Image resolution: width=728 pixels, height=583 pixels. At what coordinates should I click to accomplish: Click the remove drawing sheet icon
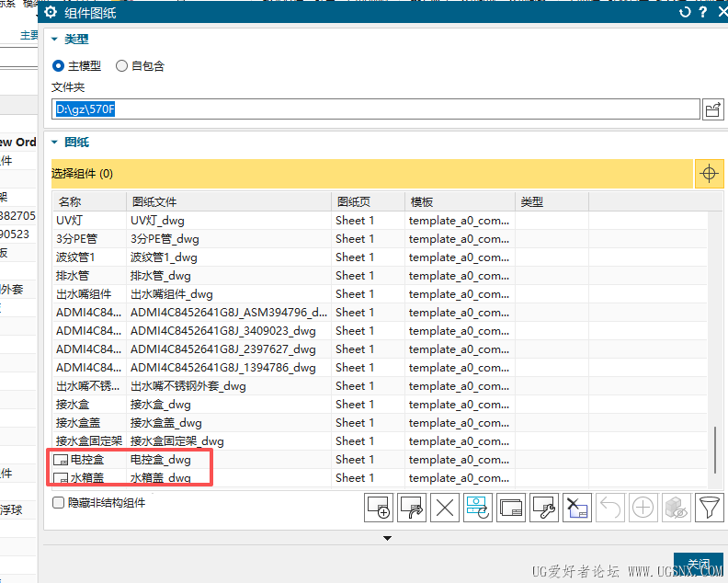point(577,508)
